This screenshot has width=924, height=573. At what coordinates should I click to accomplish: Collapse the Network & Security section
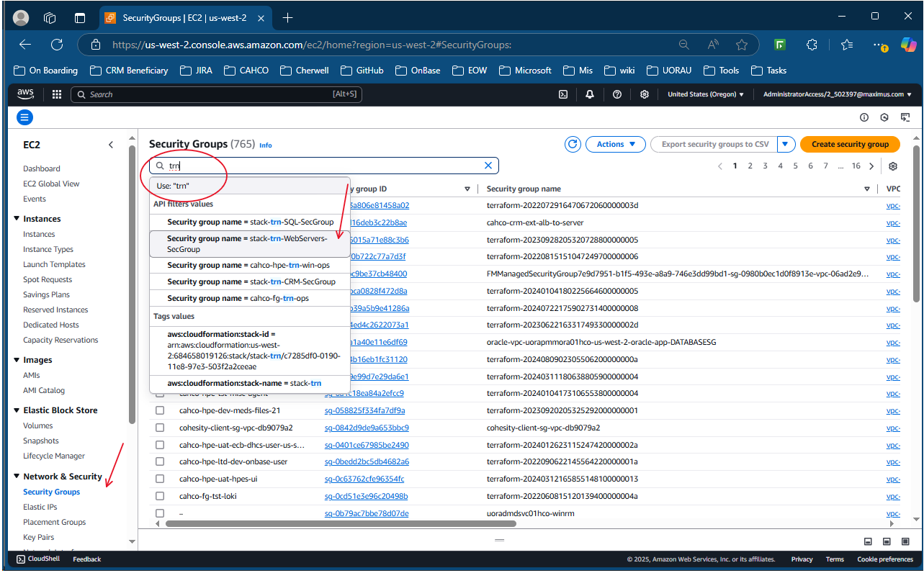pyautogui.click(x=17, y=477)
